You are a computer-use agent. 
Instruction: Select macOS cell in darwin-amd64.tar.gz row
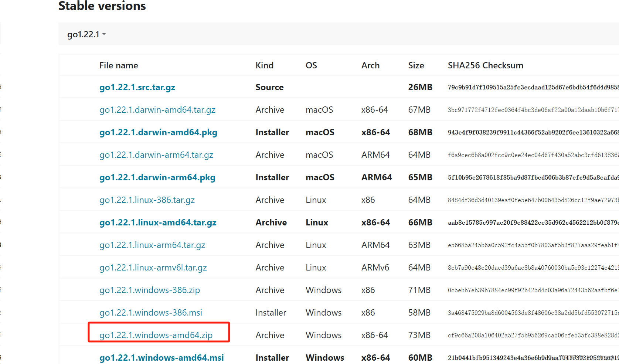pos(319,110)
